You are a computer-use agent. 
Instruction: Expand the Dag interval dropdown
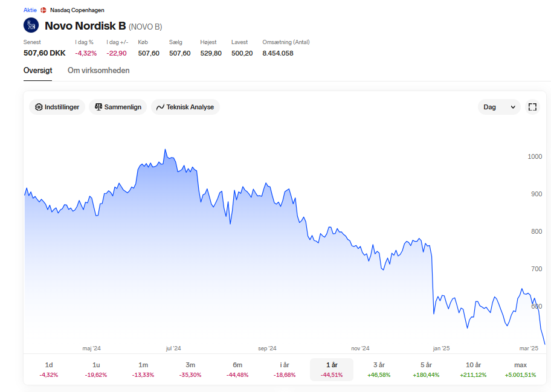[x=499, y=107]
